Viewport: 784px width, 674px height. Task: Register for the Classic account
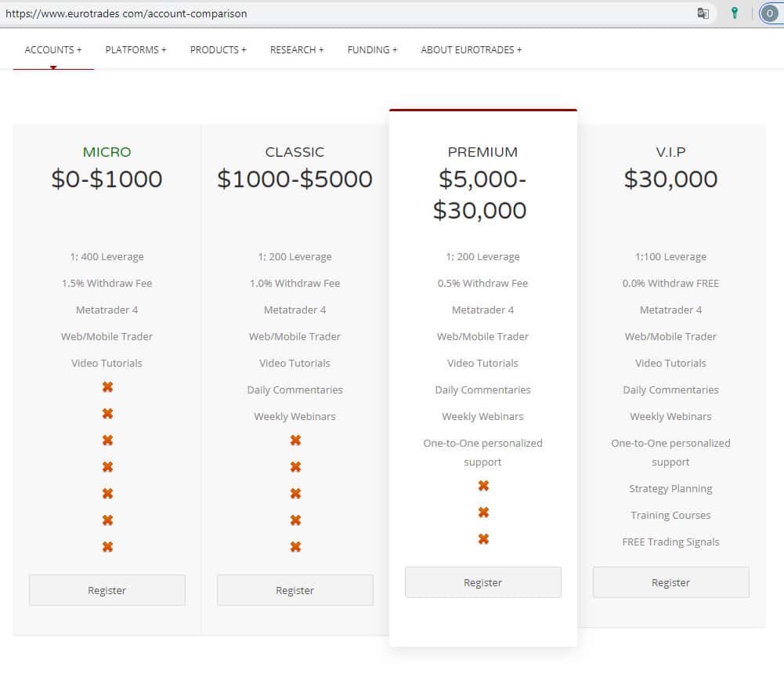[295, 590]
